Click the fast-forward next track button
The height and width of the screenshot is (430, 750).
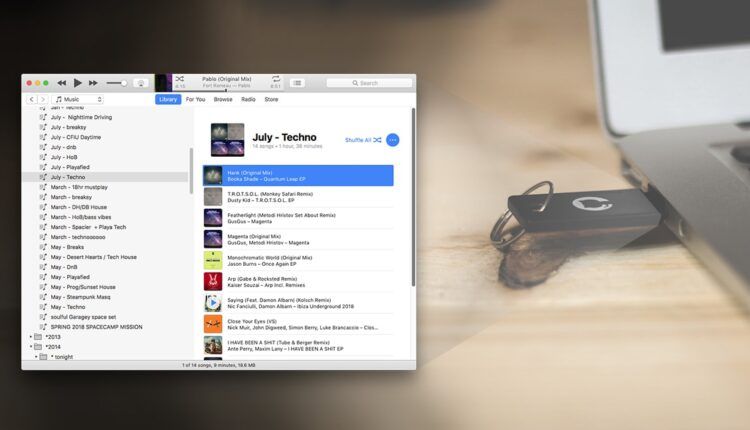(x=93, y=83)
